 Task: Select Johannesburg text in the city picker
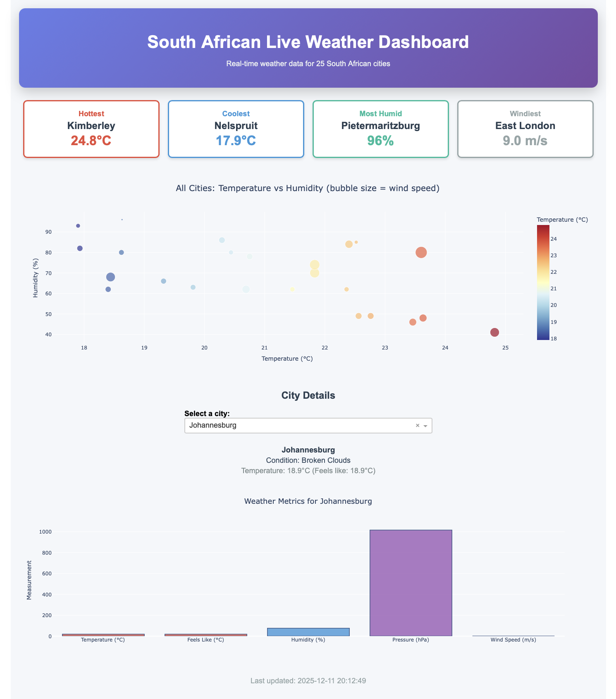(x=213, y=425)
